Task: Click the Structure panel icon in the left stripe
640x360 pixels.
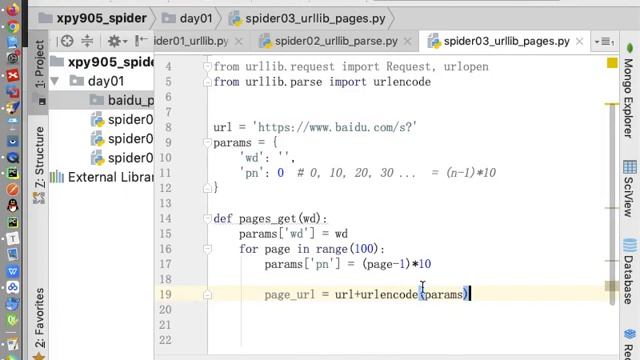Action: click(x=39, y=198)
